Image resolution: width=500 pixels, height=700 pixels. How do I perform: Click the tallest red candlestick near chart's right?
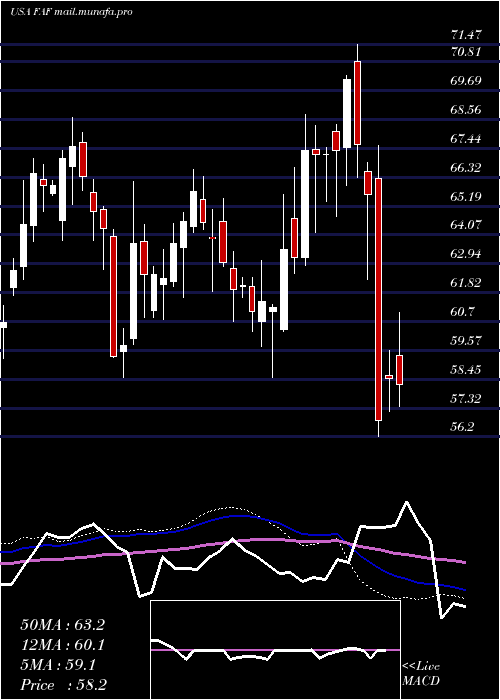pos(379,299)
